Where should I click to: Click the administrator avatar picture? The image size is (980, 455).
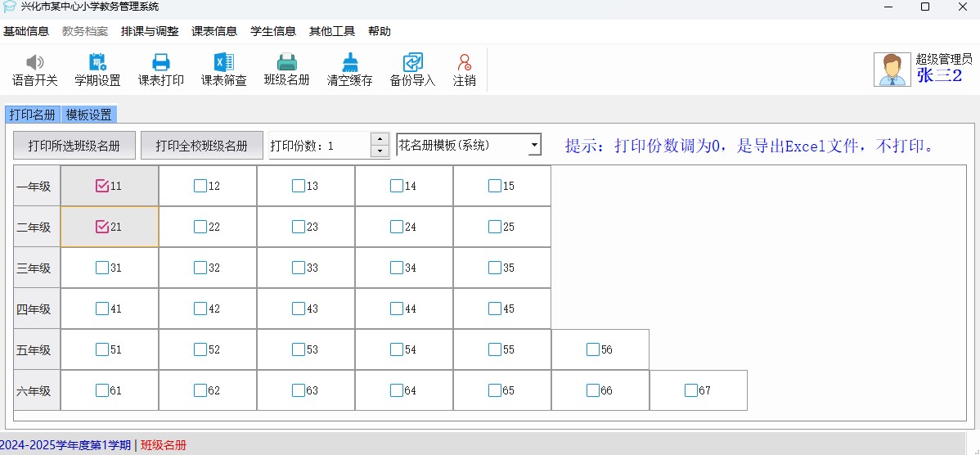[892, 70]
